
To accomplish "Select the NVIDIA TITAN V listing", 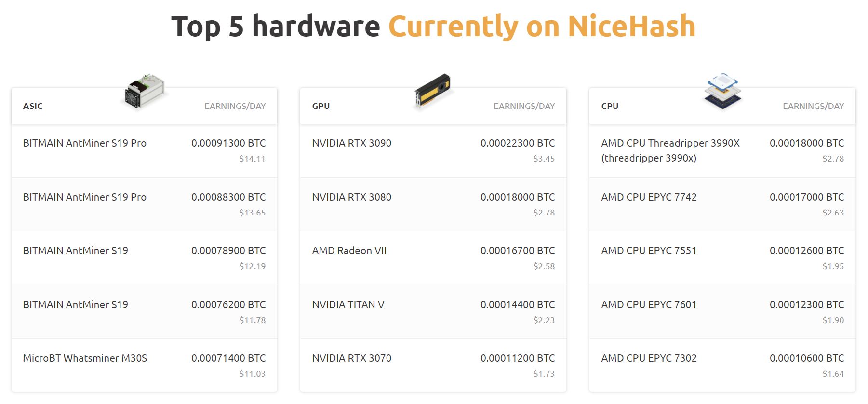I will coord(348,305).
